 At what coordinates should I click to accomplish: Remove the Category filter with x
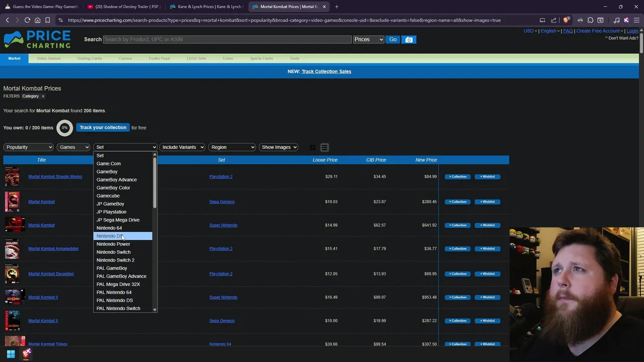point(43,96)
